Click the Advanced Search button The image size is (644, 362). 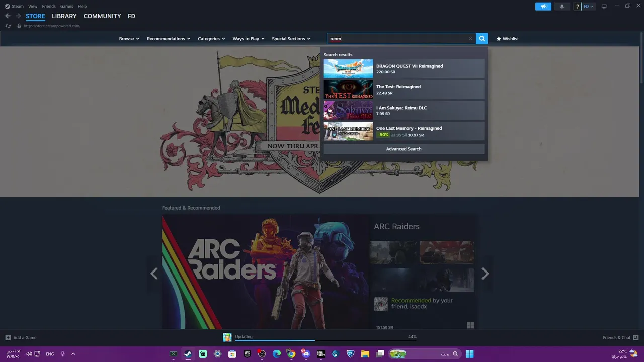pos(404,149)
